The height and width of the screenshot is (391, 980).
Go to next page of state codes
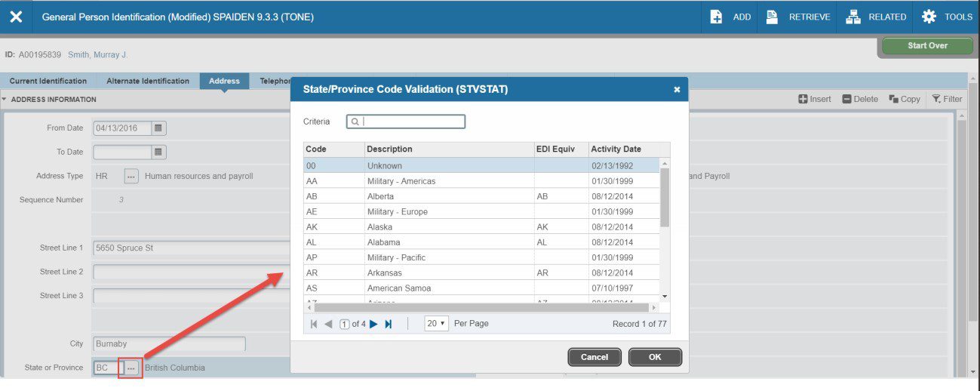coord(373,324)
